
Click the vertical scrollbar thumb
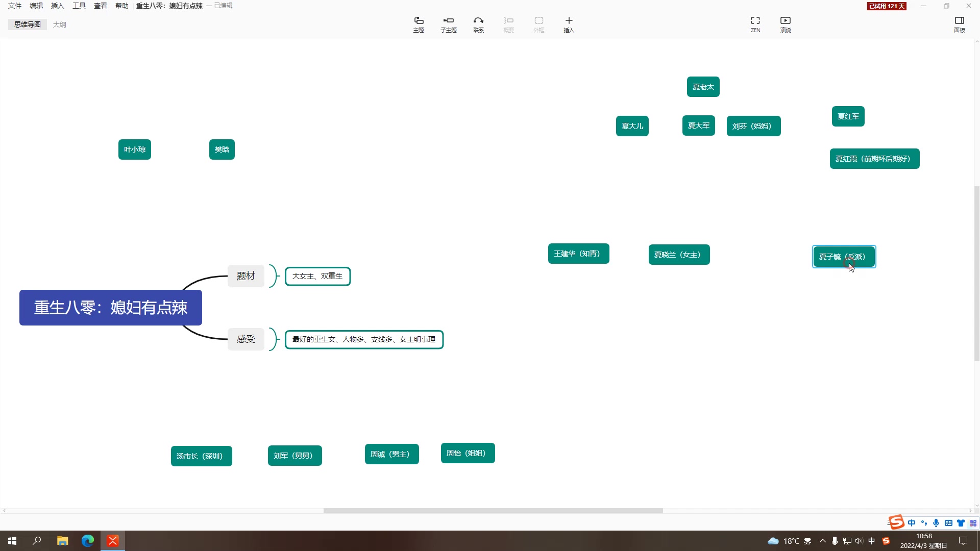click(977, 273)
